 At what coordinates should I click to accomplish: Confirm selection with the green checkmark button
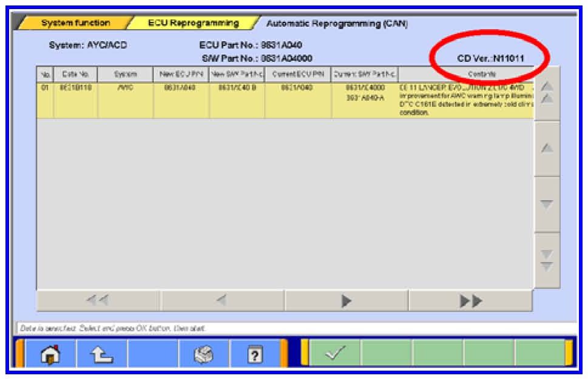tap(335, 352)
